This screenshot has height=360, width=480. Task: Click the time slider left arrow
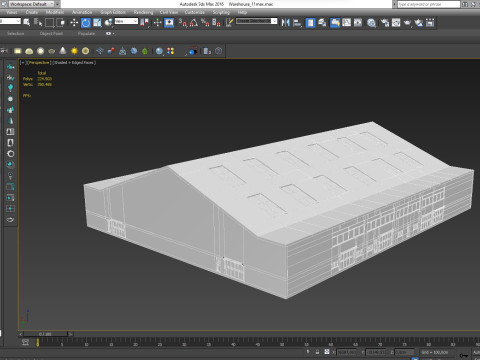click(x=21, y=334)
